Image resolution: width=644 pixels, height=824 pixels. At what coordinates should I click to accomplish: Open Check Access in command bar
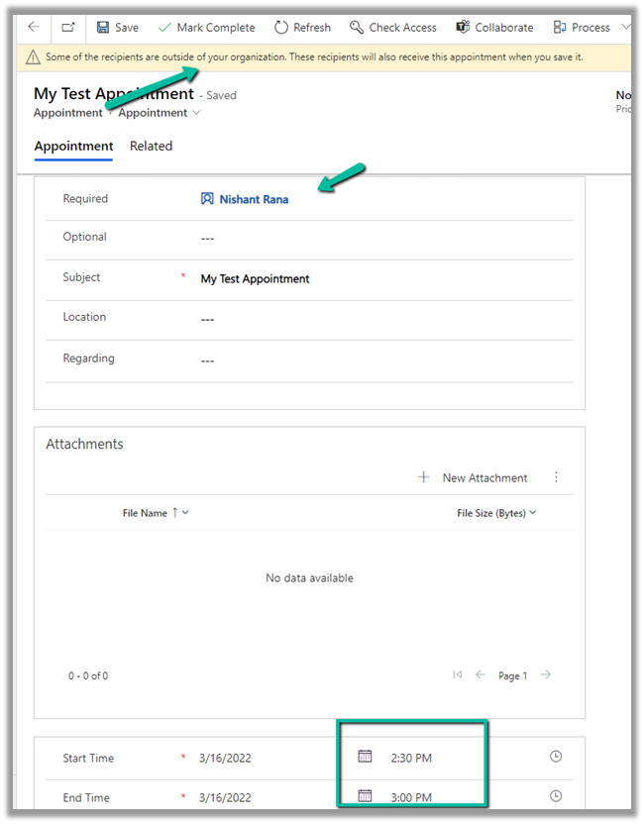click(x=393, y=28)
